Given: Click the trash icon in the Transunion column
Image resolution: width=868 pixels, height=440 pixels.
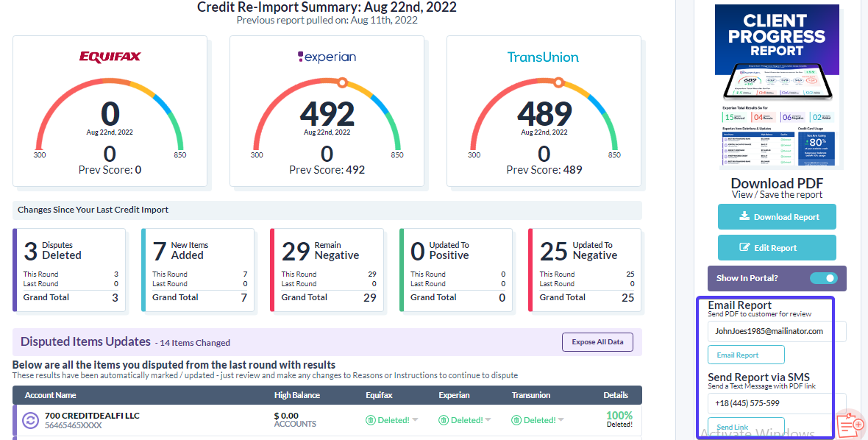Looking at the screenshot, I should (517, 420).
